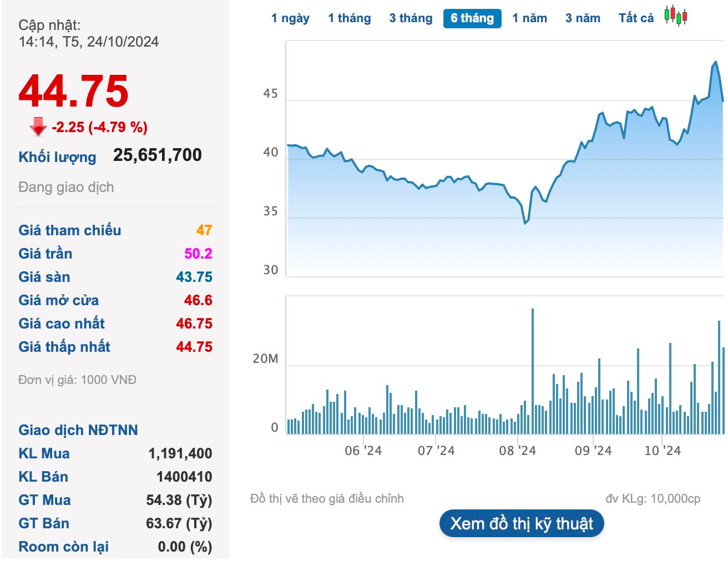Click the Đơn vị giá: 1000 VNĐ note
Screen dimensions: 728x566
77,380
